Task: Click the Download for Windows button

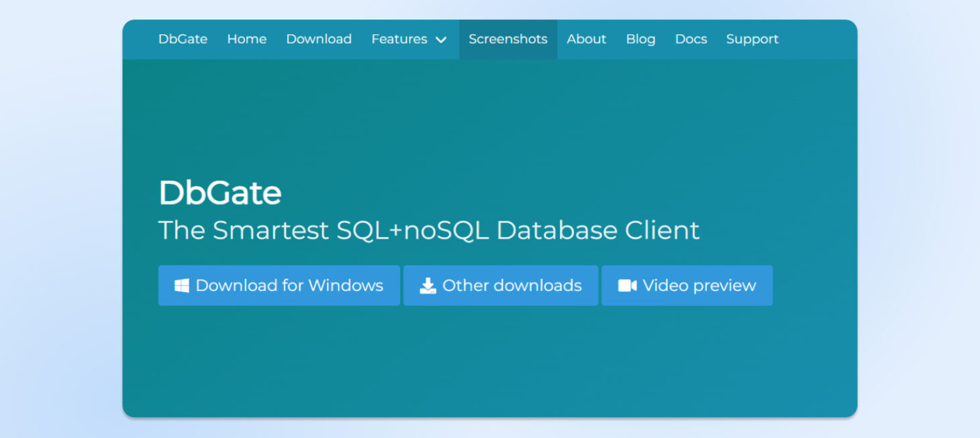Action: coord(279,285)
